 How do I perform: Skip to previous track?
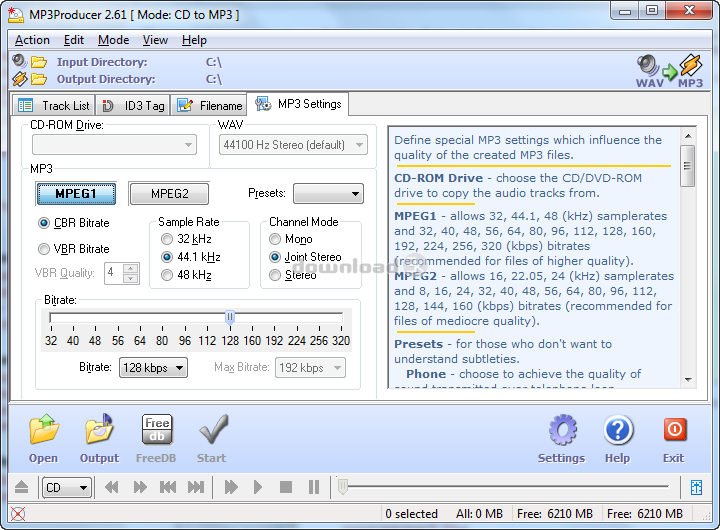[x=168, y=487]
